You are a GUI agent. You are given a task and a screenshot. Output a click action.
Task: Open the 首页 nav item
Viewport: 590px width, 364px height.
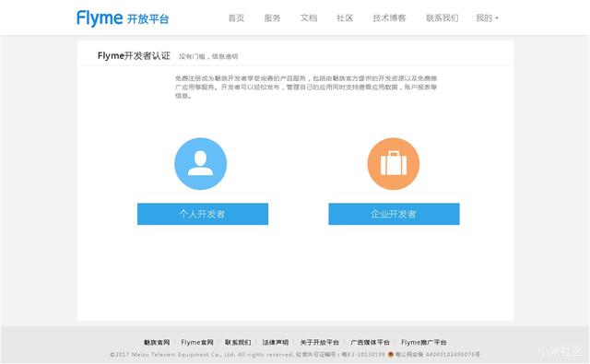coord(236,18)
